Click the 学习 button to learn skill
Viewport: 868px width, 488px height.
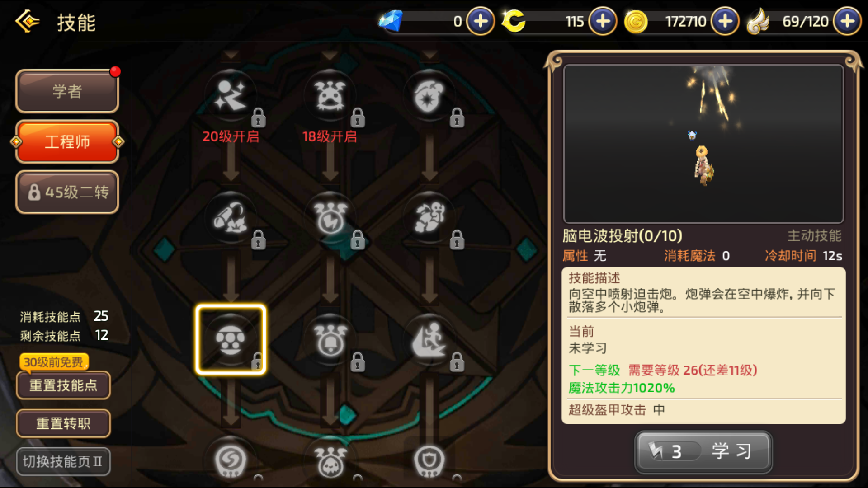[703, 451]
